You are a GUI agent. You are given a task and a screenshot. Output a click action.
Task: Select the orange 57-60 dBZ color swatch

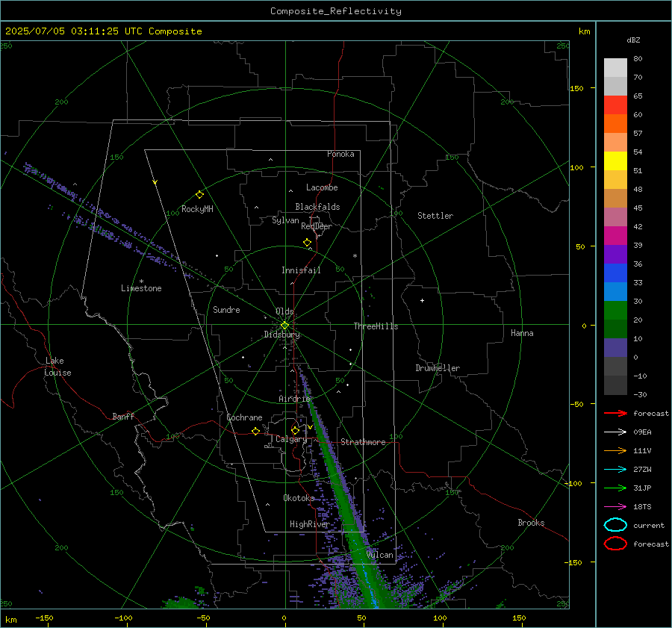pos(615,124)
